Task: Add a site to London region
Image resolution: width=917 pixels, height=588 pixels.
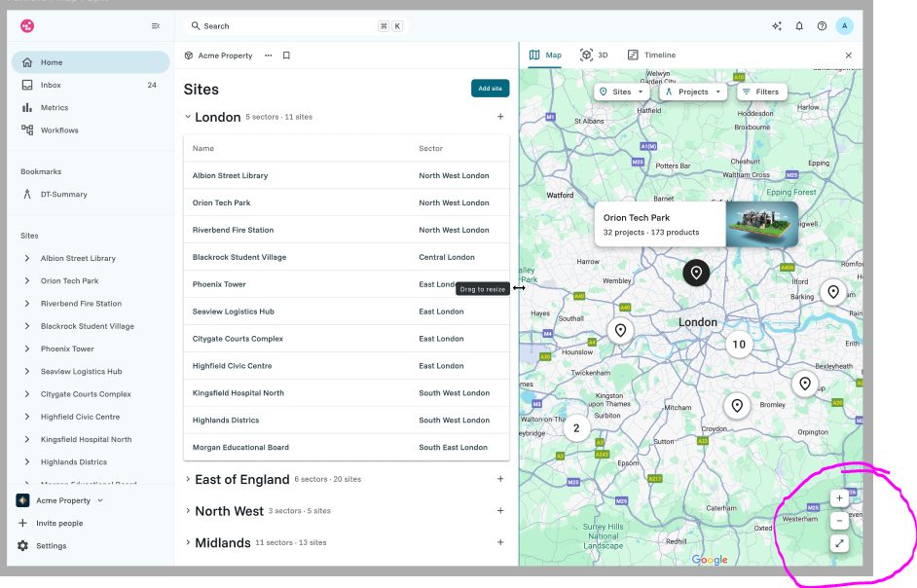Action: [500, 117]
